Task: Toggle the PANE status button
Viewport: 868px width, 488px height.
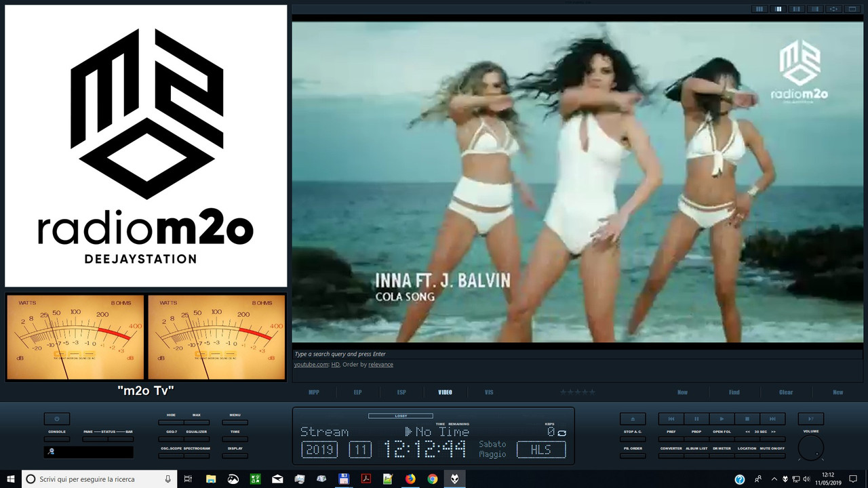Action: coord(95,439)
